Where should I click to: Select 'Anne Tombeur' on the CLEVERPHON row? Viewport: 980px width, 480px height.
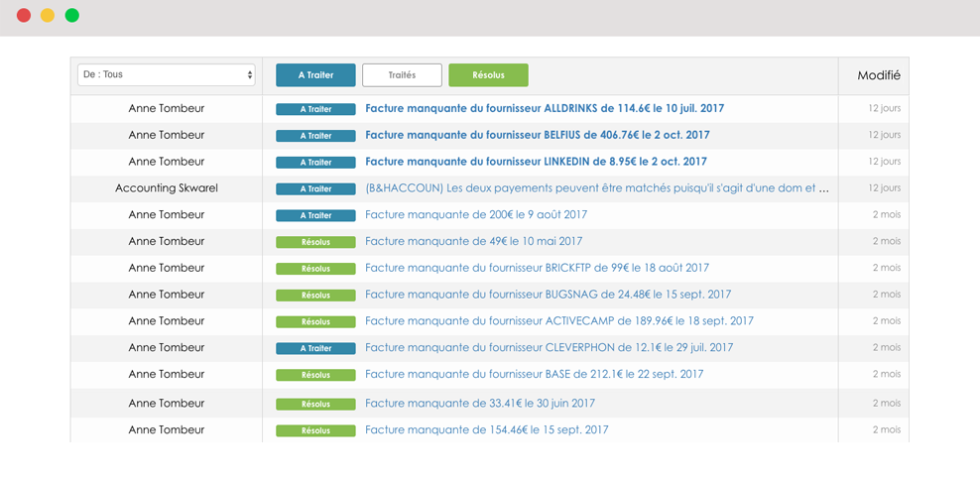[x=167, y=347]
